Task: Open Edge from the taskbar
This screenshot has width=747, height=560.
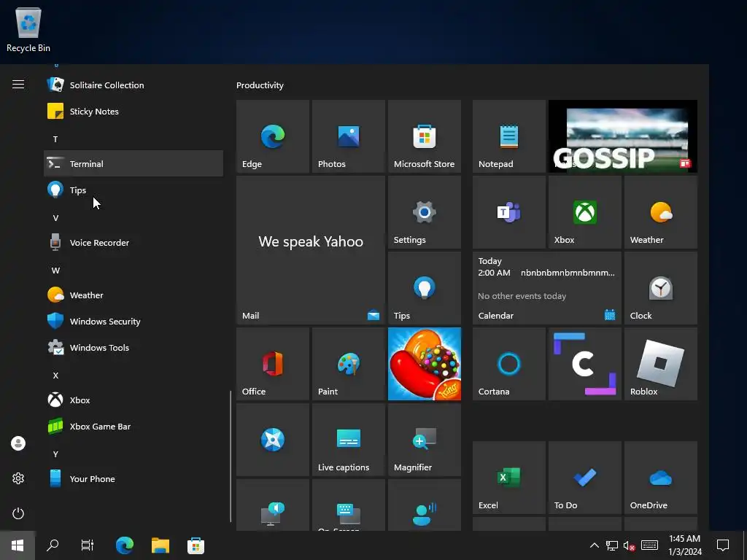Action: pyautogui.click(x=125, y=545)
